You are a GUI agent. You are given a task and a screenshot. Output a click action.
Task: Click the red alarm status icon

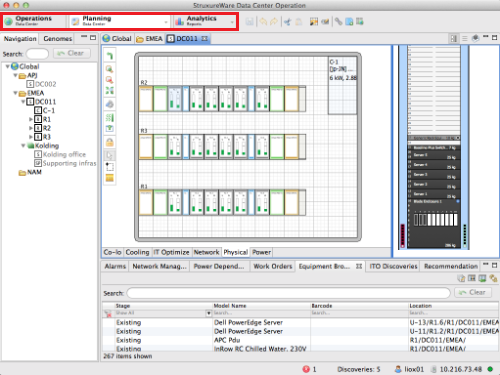306,369
